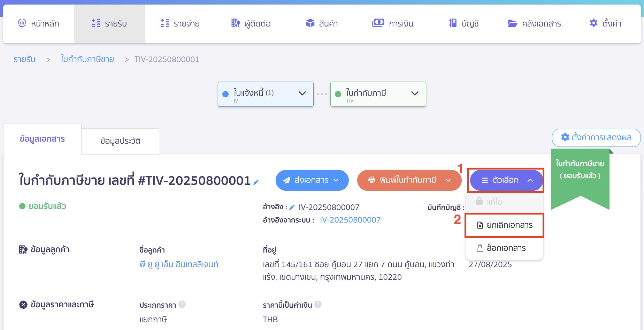
Task: Open ตั้งค่าการแสดงผล display settings
Action: (x=596, y=137)
